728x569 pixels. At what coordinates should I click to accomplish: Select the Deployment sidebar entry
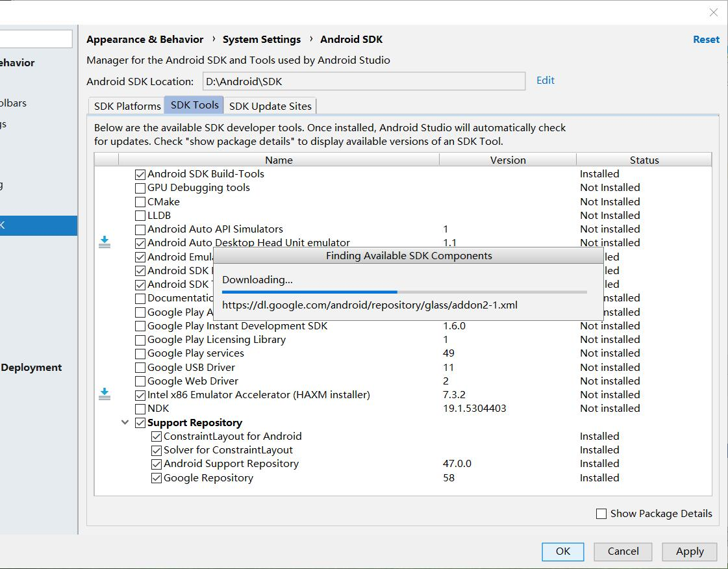click(x=31, y=368)
